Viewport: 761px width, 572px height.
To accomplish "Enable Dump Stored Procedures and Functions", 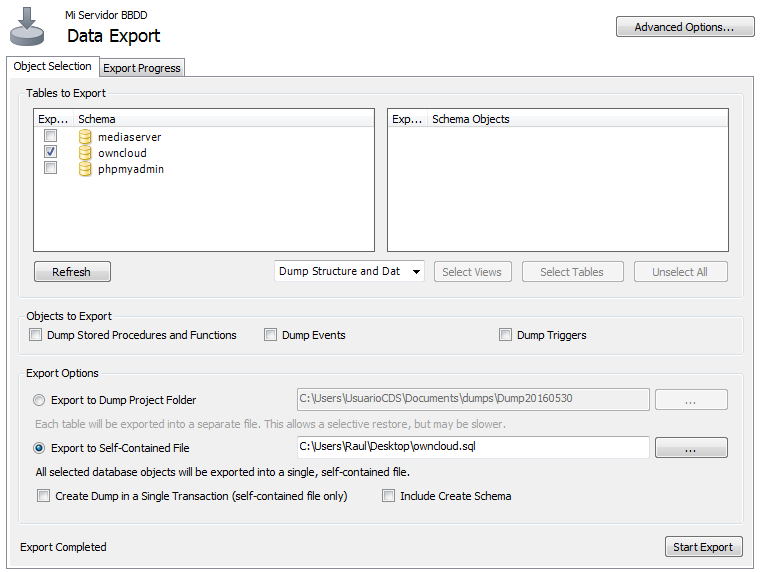I will (36, 335).
